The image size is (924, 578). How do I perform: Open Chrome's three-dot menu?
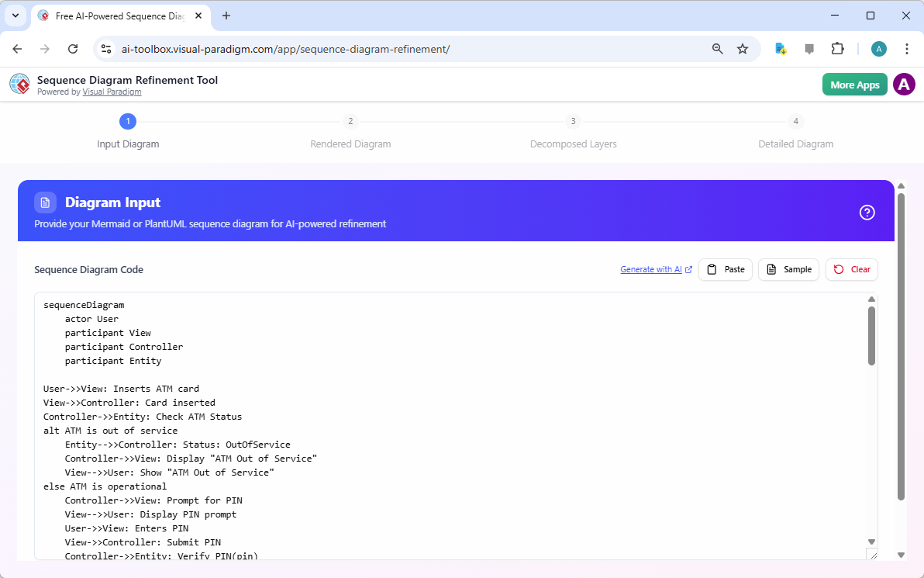tap(907, 48)
